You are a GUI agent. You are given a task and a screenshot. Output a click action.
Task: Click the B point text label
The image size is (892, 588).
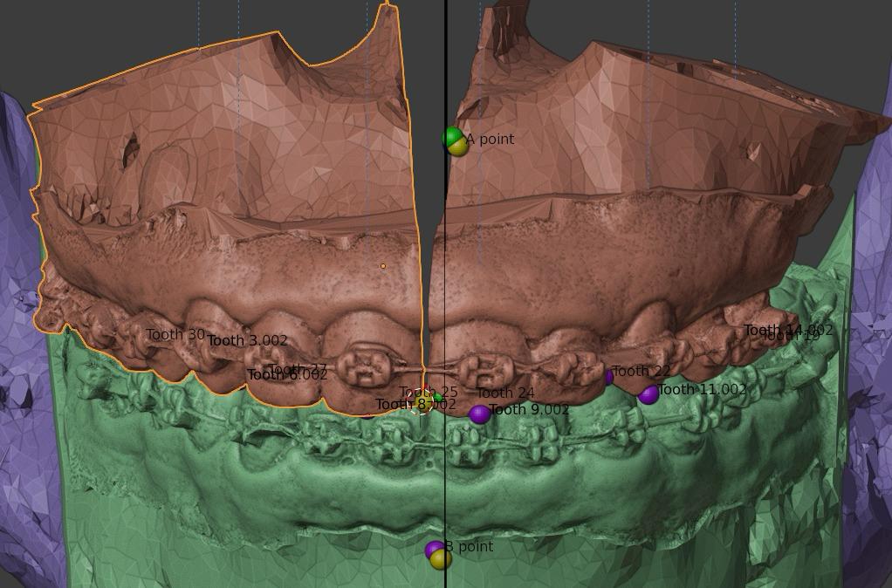(x=472, y=547)
